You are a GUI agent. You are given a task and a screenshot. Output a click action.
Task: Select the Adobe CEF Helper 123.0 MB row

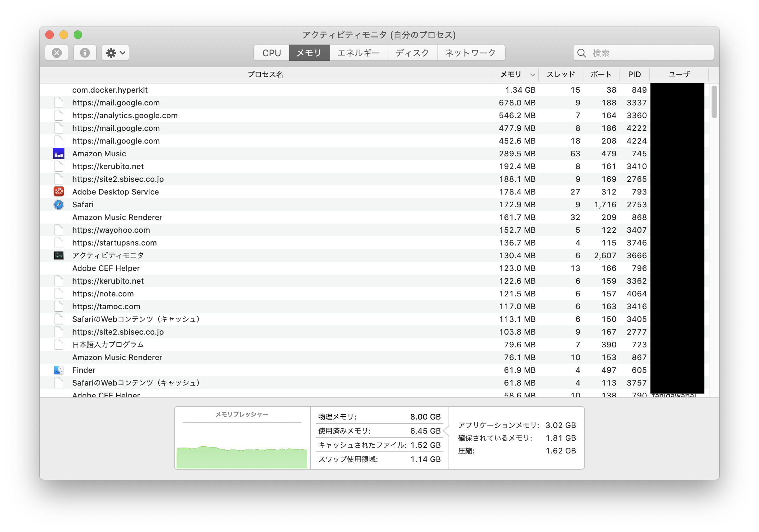[374, 268]
